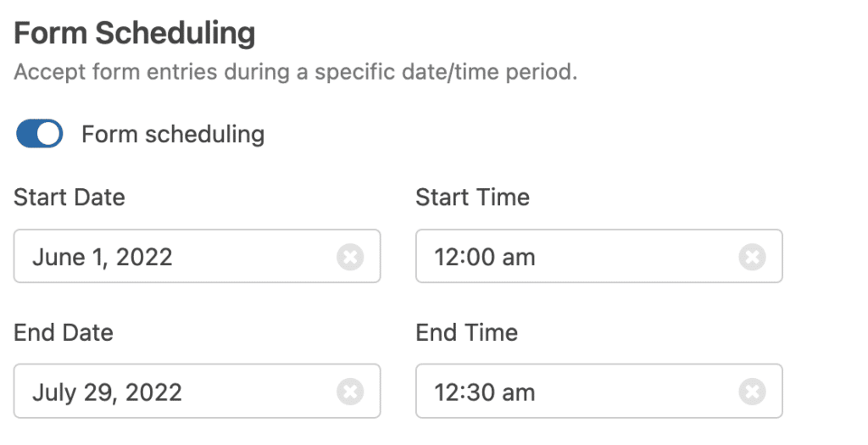Viewport: 868px width, 445px height.
Task: Click the "Form scheduling" toggle label
Action: (173, 134)
